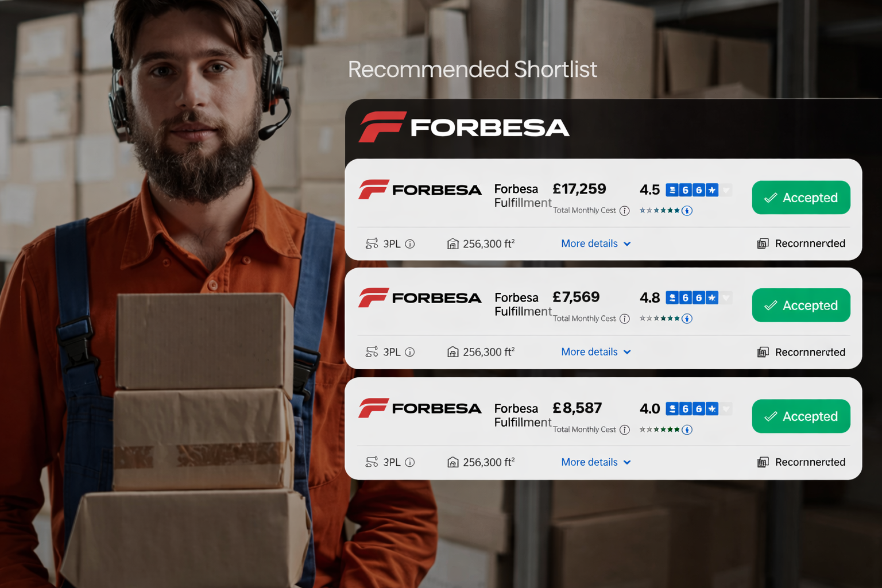Click Recommended document icon in first card
This screenshot has height=588, width=882.
click(x=763, y=243)
